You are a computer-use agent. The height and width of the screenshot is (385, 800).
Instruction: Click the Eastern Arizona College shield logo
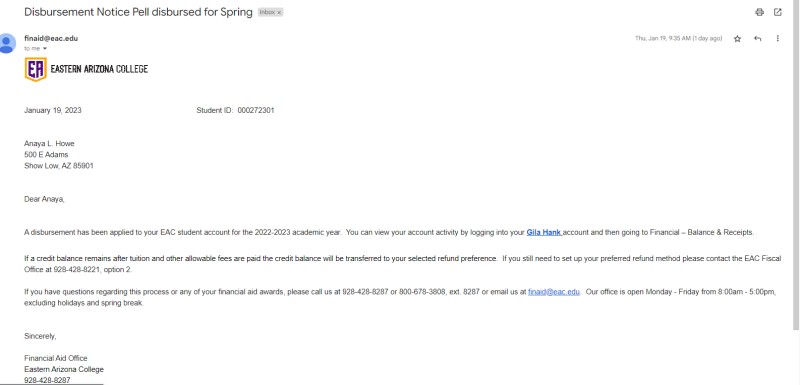click(36, 69)
